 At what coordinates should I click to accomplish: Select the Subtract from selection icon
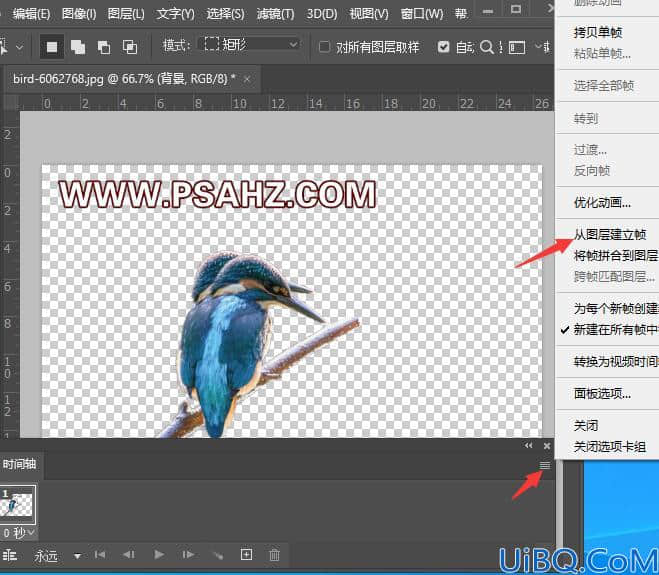[103, 47]
